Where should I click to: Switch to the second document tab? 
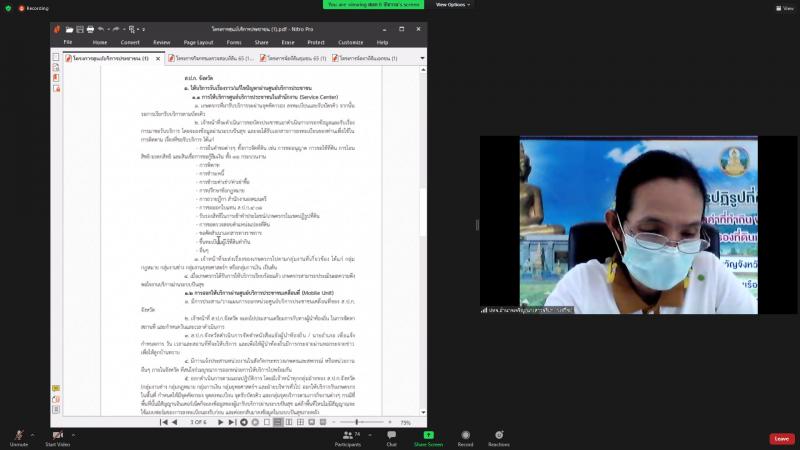click(x=211, y=58)
